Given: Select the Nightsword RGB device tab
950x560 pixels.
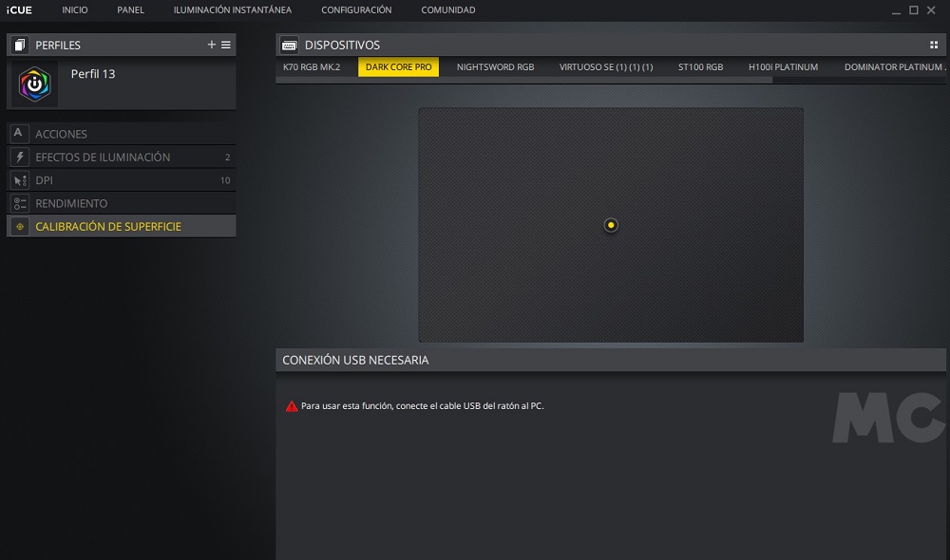Looking at the screenshot, I should 495,67.
